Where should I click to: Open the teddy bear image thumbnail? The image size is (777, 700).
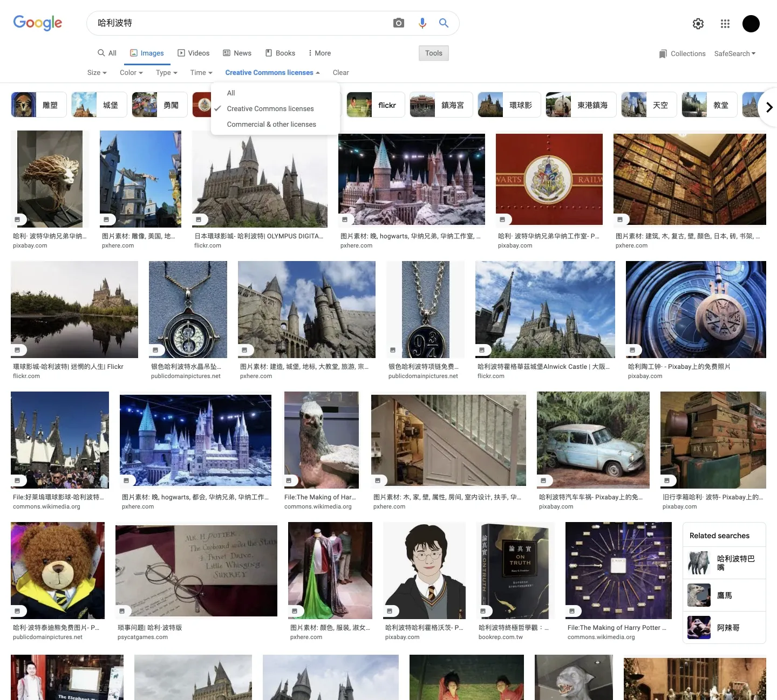click(x=58, y=571)
